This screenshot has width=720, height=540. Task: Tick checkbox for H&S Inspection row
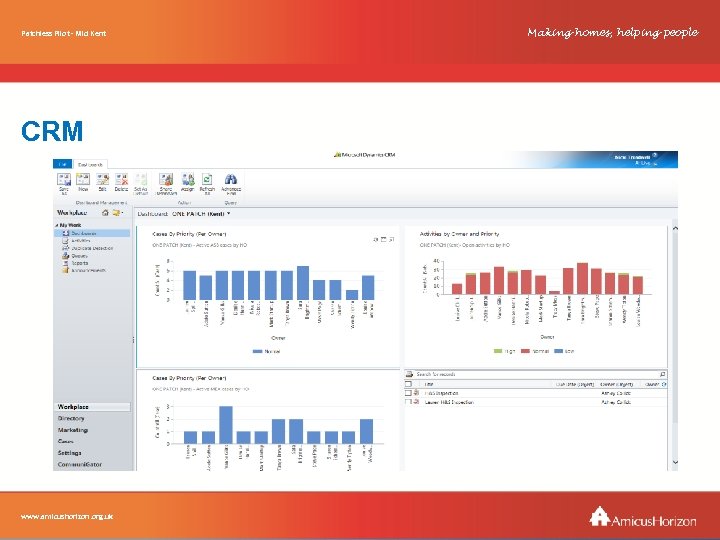pos(408,393)
